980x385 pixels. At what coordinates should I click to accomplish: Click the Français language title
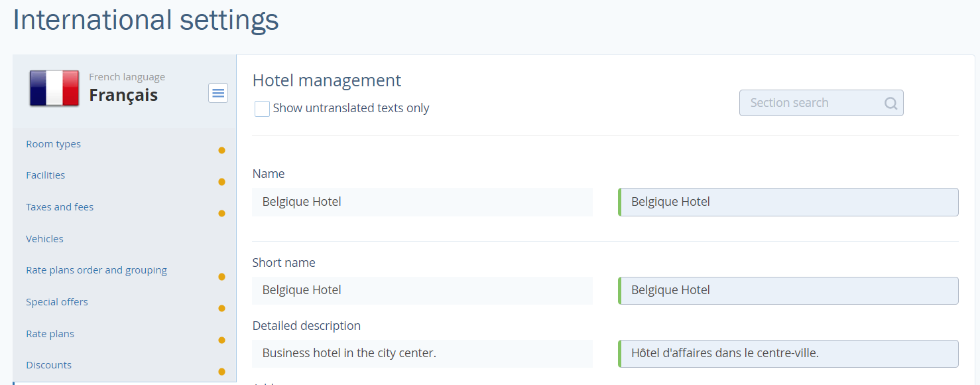[123, 96]
